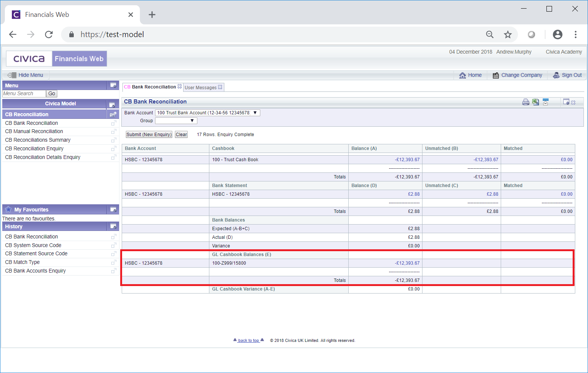The height and width of the screenshot is (373, 588).
Task: Click Change Company
Action: coord(517,75)
